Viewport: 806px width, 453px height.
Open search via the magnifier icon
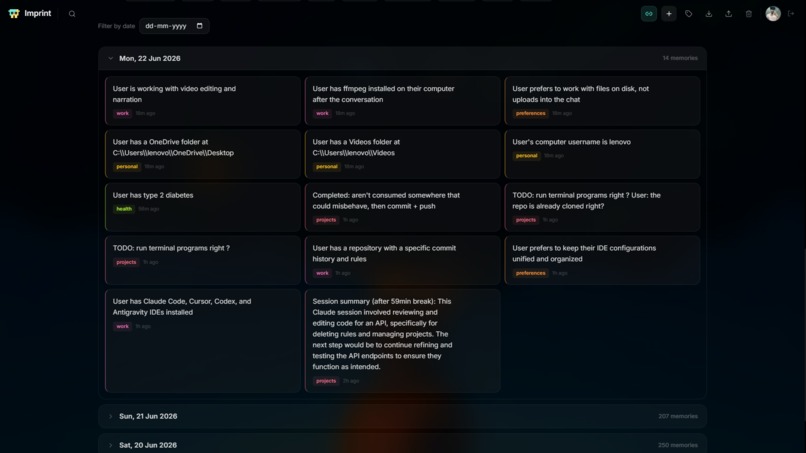[72, 14]
